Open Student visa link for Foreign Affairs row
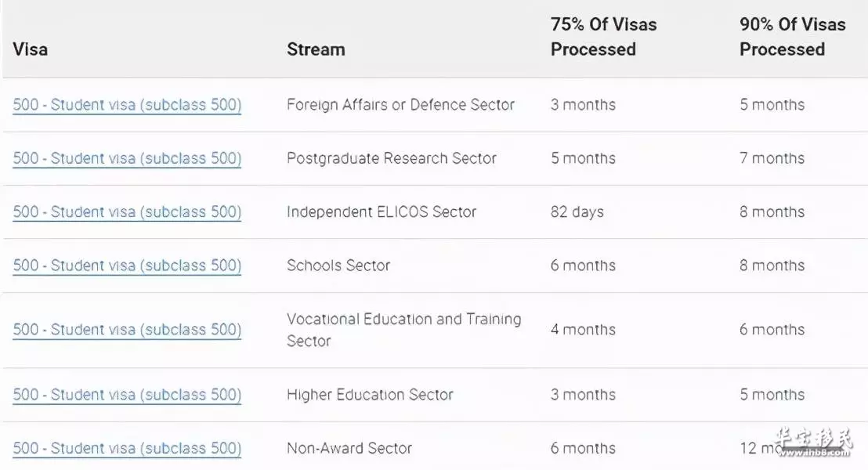This screenshot has height=470, width=868. coord(127,105)
